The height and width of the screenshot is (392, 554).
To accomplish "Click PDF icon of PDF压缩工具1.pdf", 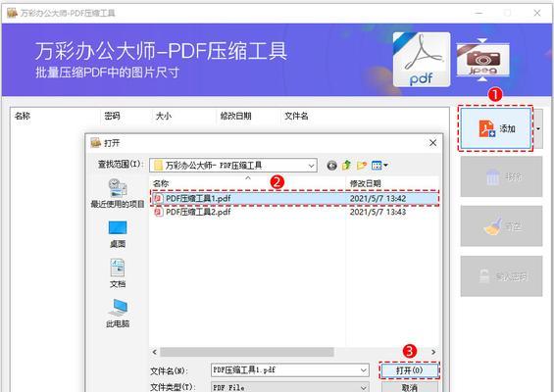I will 159,198.
